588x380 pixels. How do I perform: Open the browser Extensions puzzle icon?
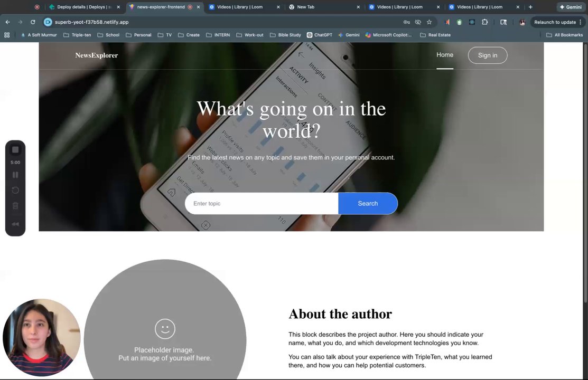tap(485, 22)
